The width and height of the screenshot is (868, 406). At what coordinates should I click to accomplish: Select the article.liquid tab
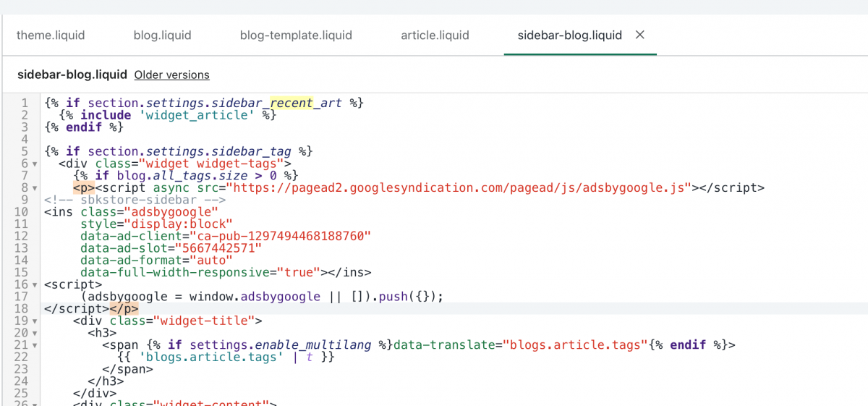pyautogui.click(x=435, y=35)
